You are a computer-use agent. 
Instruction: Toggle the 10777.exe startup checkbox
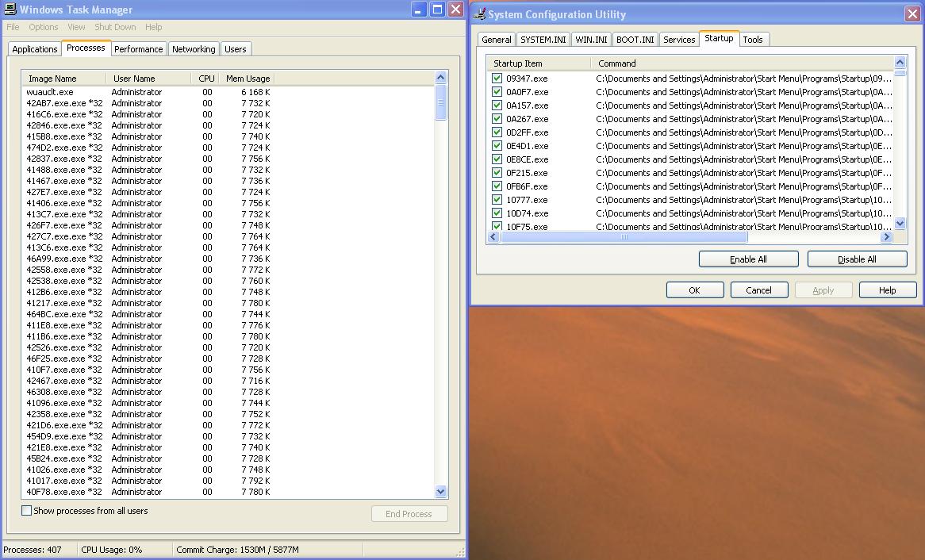[x=497, y=200]
